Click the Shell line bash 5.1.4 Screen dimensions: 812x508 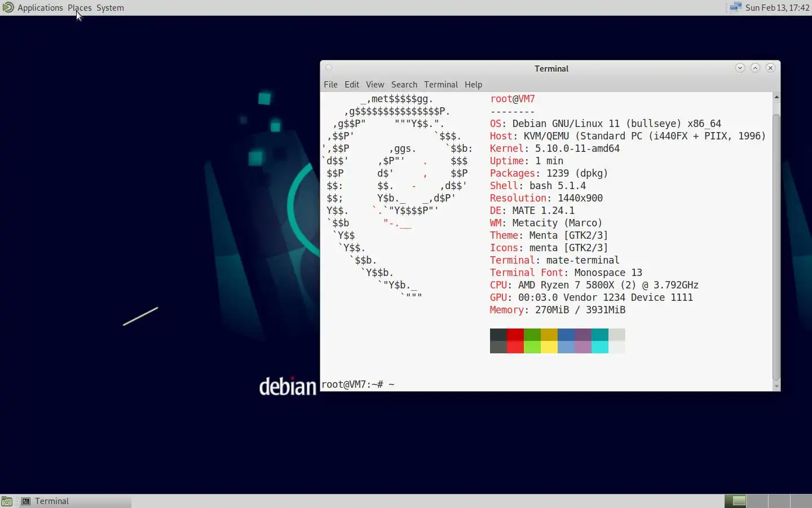[538, 186]
